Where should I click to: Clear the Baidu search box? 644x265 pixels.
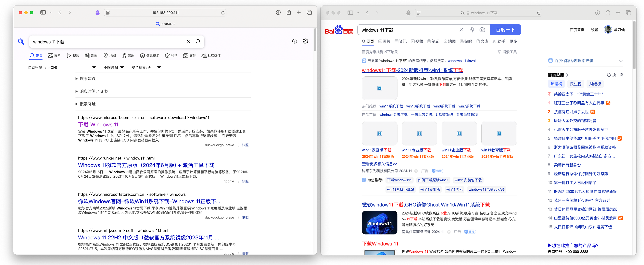[461, 30]
